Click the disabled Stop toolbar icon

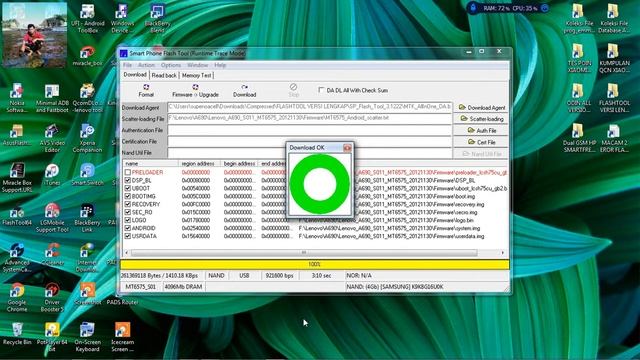(x=293, y=90)
